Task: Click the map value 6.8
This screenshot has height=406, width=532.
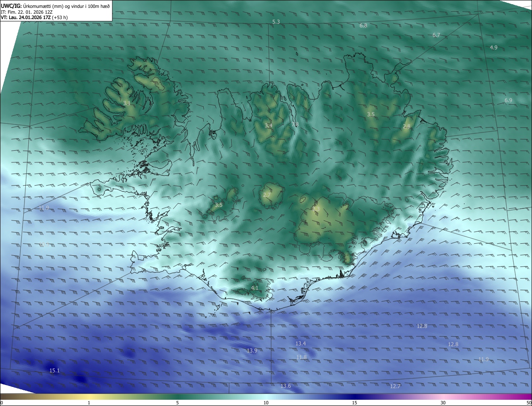Action: point(363,26)
